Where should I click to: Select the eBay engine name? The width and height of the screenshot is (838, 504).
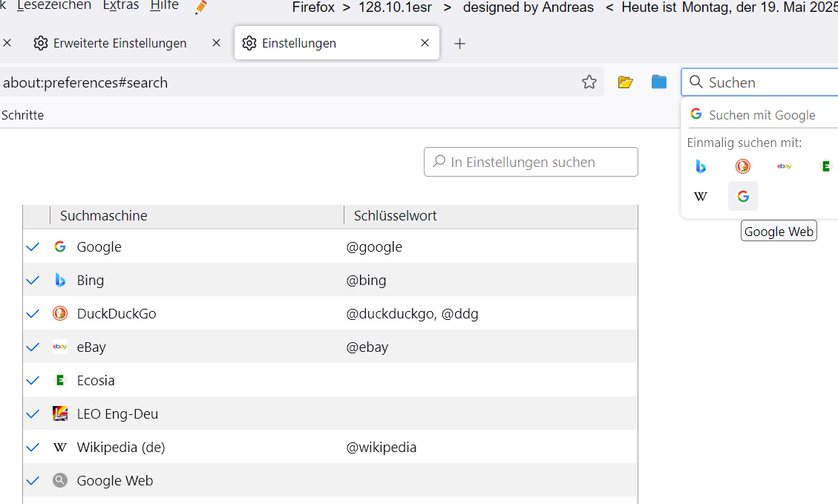(91, 347)
